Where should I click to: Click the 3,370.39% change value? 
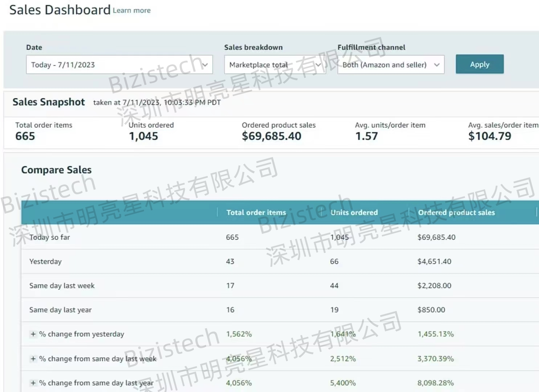[x=436, y=359]
